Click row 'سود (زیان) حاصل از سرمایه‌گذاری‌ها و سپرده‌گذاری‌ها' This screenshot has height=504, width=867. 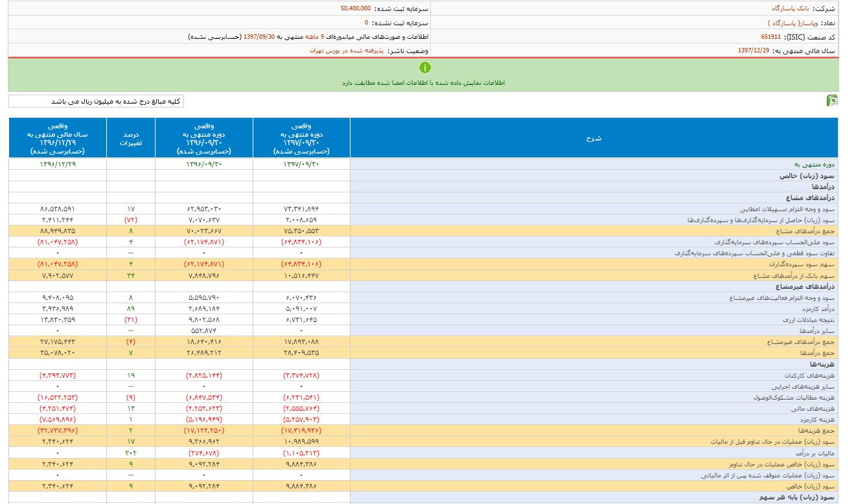tap(424, 220)
